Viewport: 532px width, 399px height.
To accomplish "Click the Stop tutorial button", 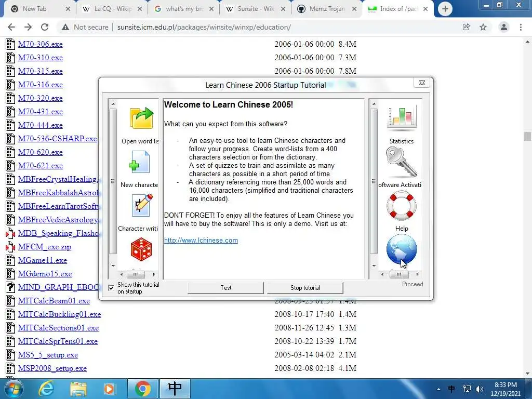I will [x=305, y=288].
